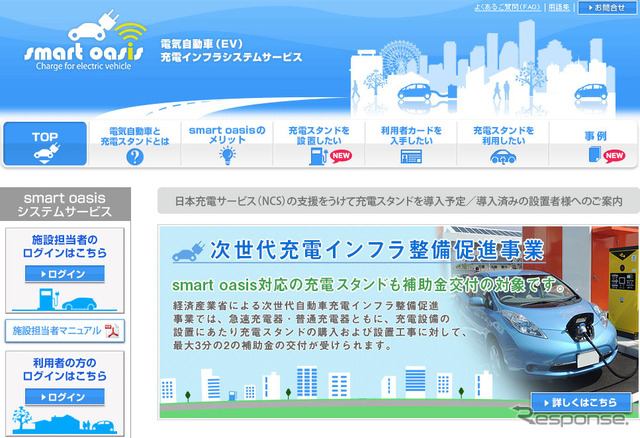Click the お問合せ contact button
The image size is (640, 438).
click(x=607, y=8)
